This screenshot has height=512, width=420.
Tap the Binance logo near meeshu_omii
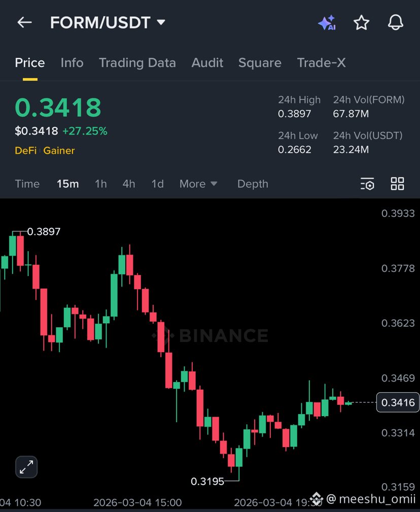tap(316, 499)
